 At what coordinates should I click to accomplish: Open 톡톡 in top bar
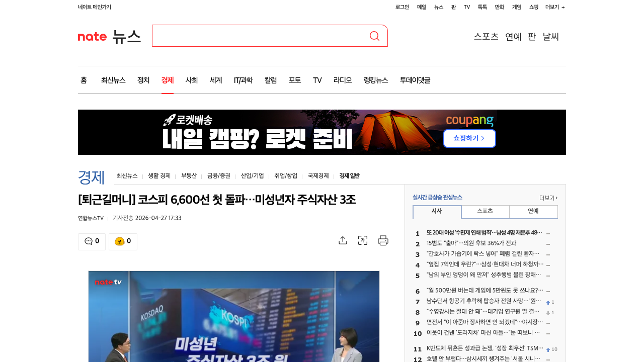pos(482,7)
